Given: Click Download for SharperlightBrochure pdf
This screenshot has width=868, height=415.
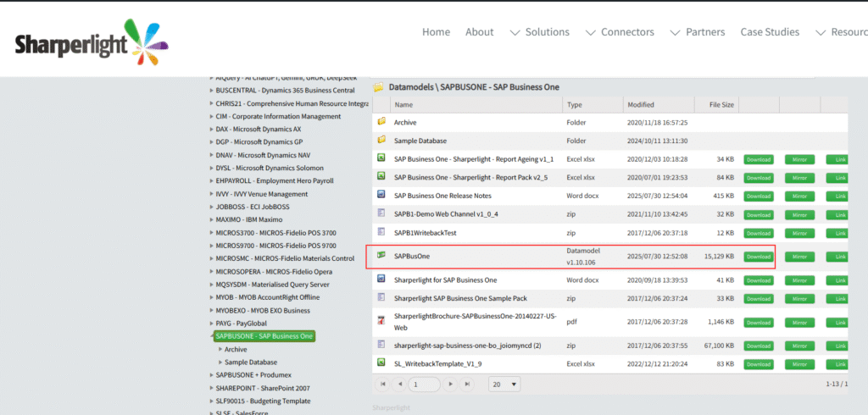Looking at the screenshot, I should [x=759, y=323].
